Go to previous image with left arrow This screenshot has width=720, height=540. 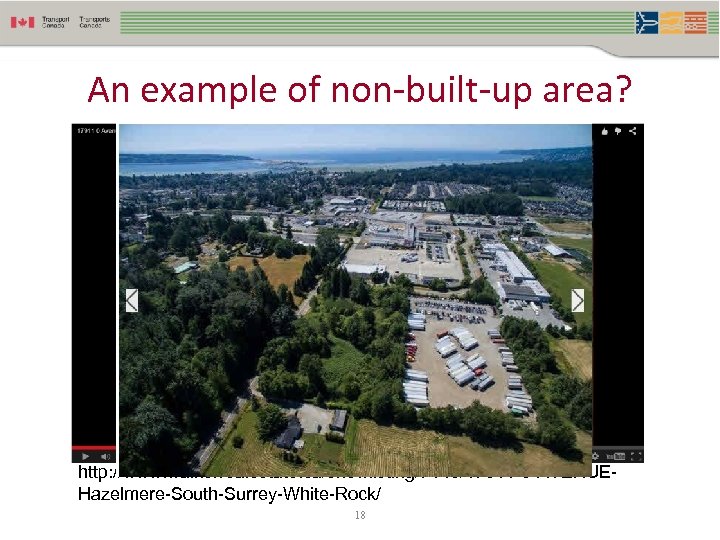(x=132, y=301)
